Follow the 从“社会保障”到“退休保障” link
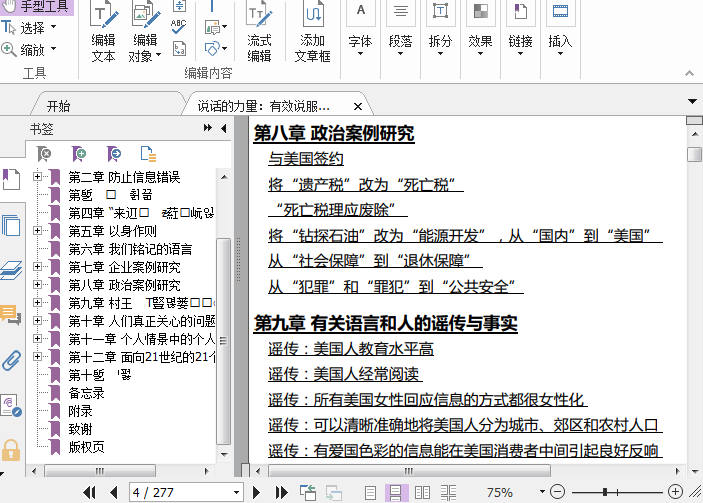The width and height of the screenshot is (703, 503). tap(375, 260)
